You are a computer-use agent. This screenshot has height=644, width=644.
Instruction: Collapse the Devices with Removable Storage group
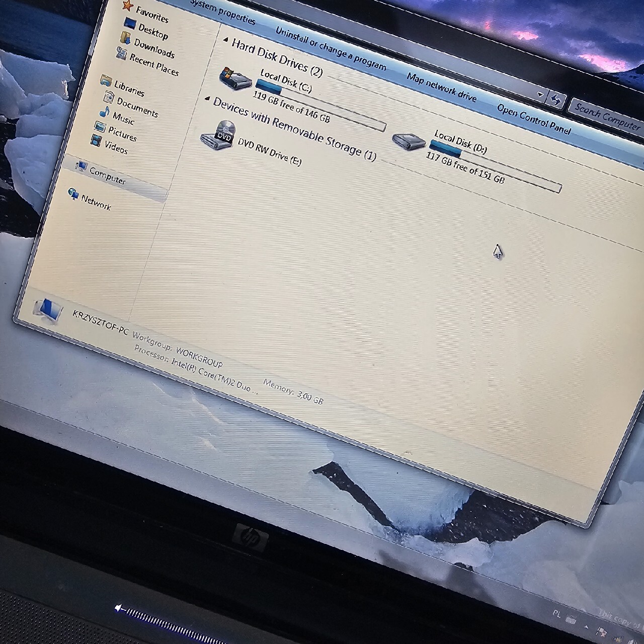(x=207, y=99)
